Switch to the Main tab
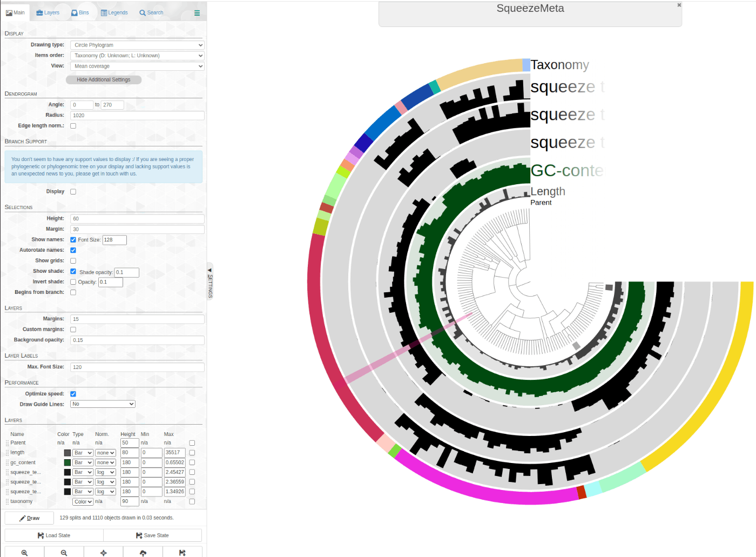 coord(15,13)
